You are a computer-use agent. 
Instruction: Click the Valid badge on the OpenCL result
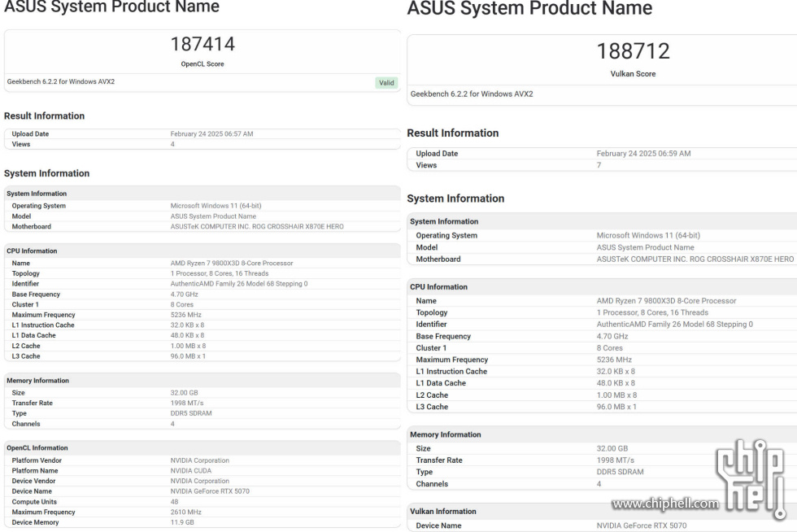pos(386,83)
